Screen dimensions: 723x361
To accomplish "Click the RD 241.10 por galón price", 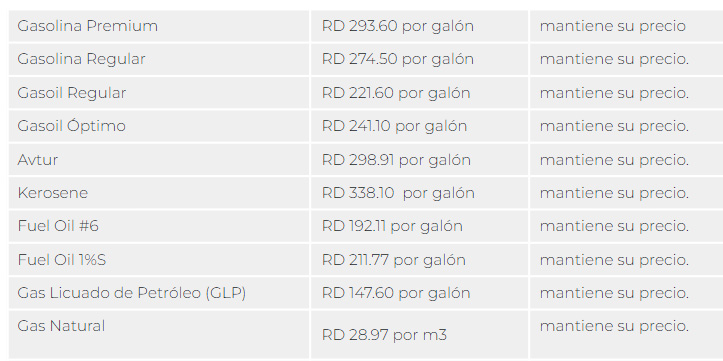I will [394, 126].
